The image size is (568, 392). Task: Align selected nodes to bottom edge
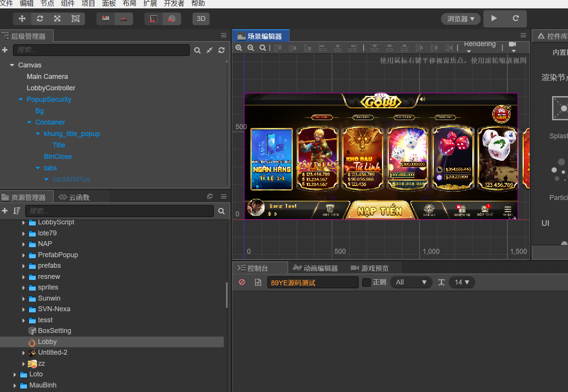coord(308,48)
